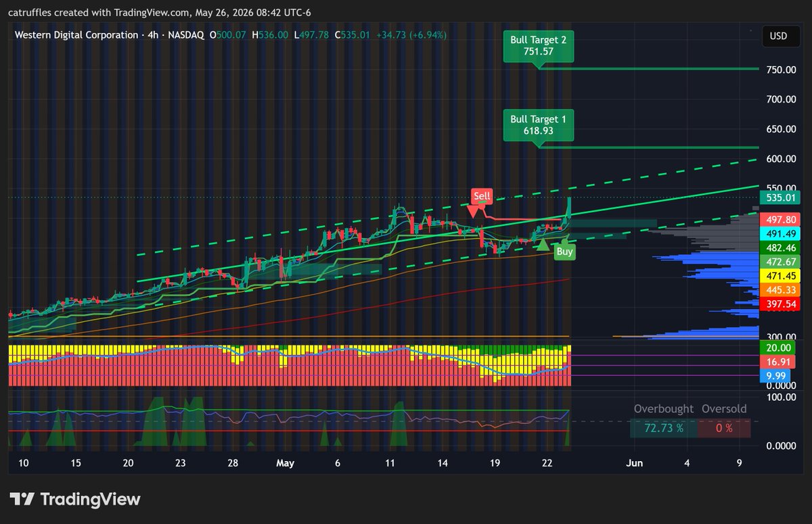Click the 19 date label on the time axis
Viewport: 812px width, 524px height.
495,463
